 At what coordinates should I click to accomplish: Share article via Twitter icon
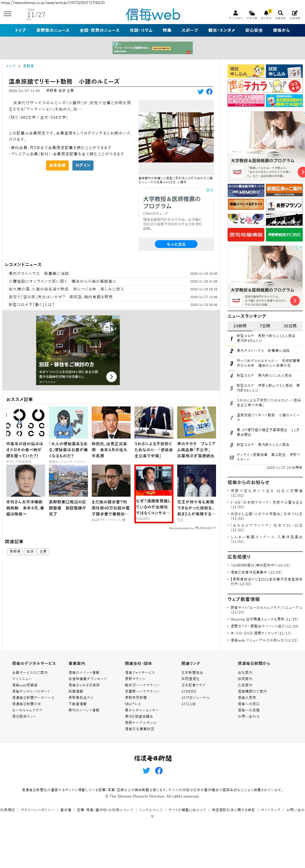click(201, 92)
